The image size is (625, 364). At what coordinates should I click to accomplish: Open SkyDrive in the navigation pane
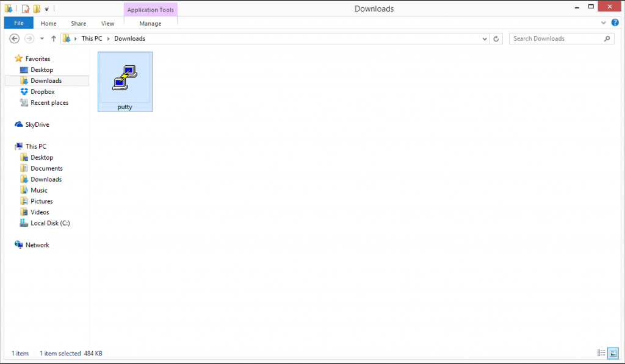click(x=32, y=124)
